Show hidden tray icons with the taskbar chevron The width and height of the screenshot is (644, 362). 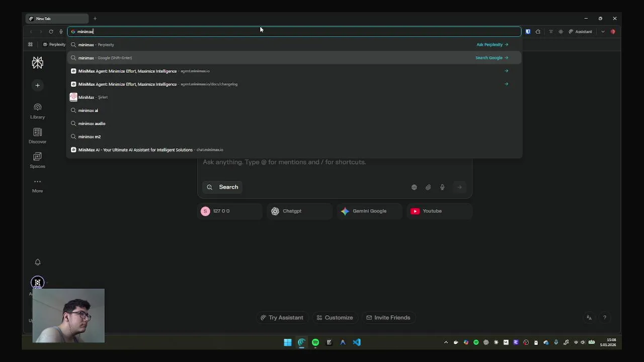[446, 342]
